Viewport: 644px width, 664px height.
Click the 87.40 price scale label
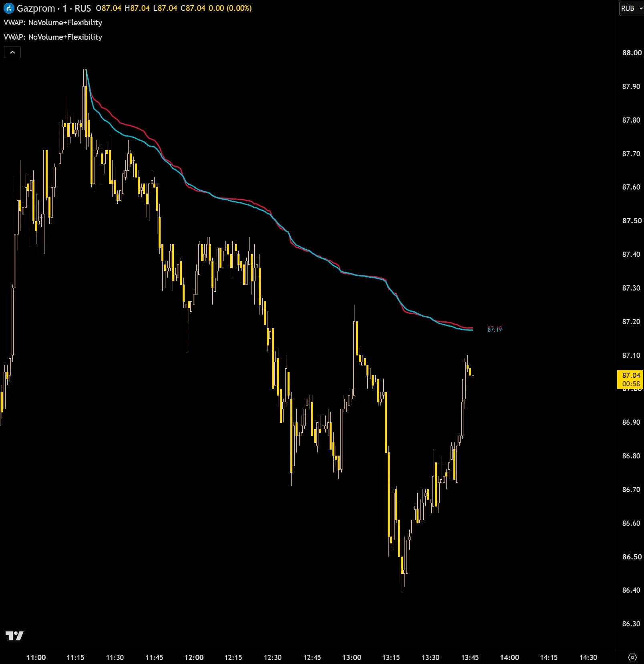click(x=632, y=254)
